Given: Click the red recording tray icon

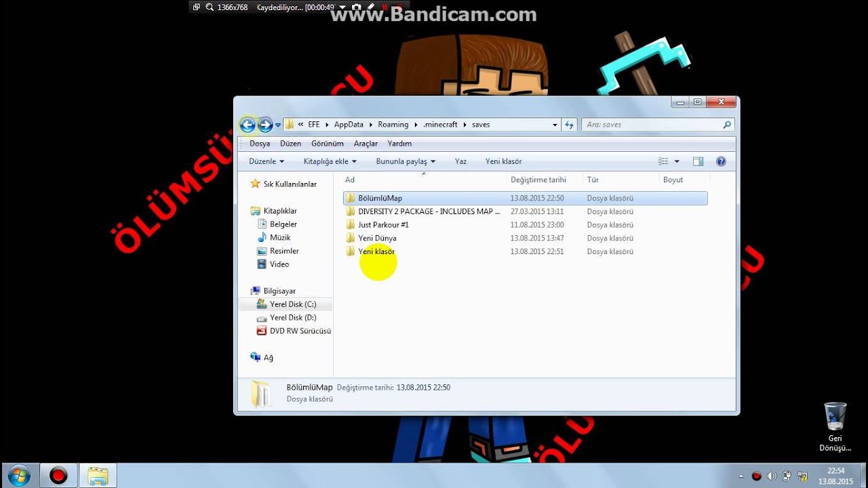Looking at the screenshot, I should [x=757, y=476].
